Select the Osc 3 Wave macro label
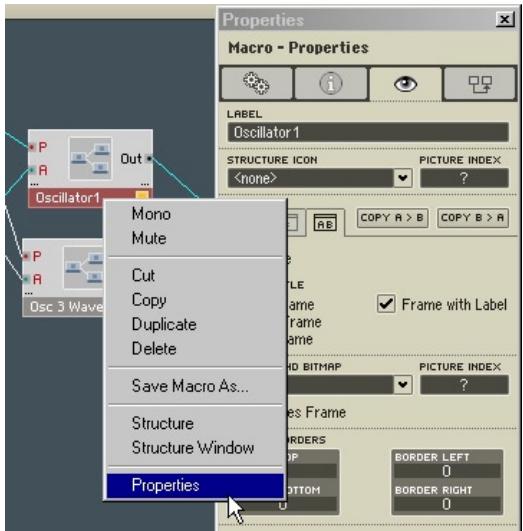 [63, 307]
